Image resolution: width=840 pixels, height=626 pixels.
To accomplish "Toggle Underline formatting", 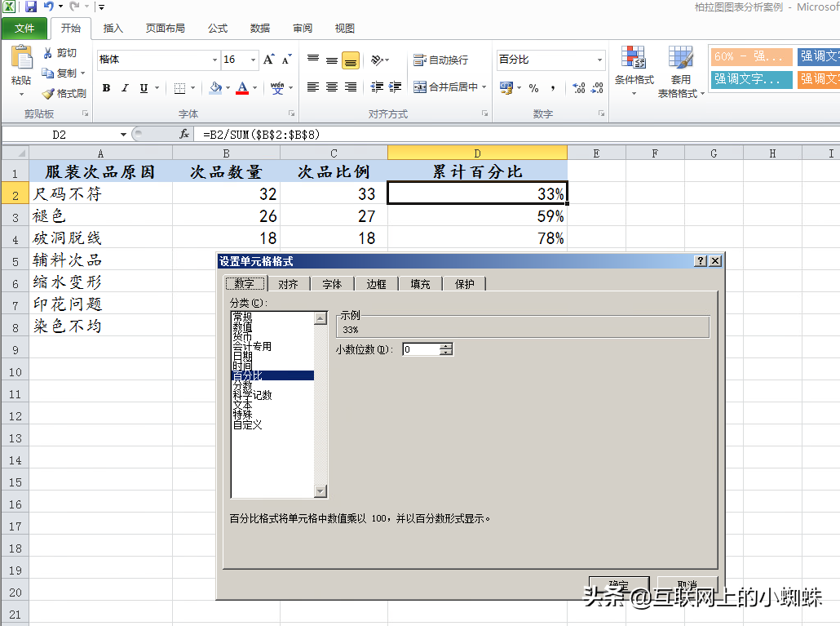I will [144, 88].
